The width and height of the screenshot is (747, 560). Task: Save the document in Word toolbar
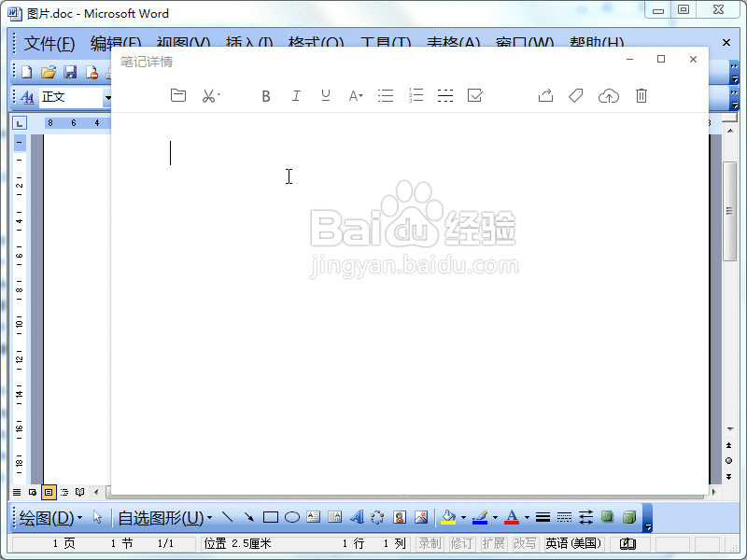point(71,72)
